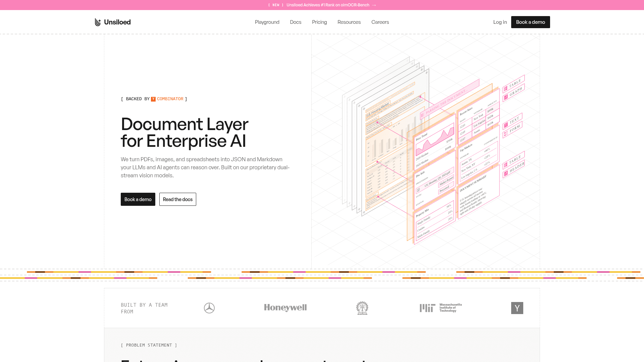This screenshot has width=644, height=362.
Task: Go to the Docs nav item
Action: click(296, 22)
